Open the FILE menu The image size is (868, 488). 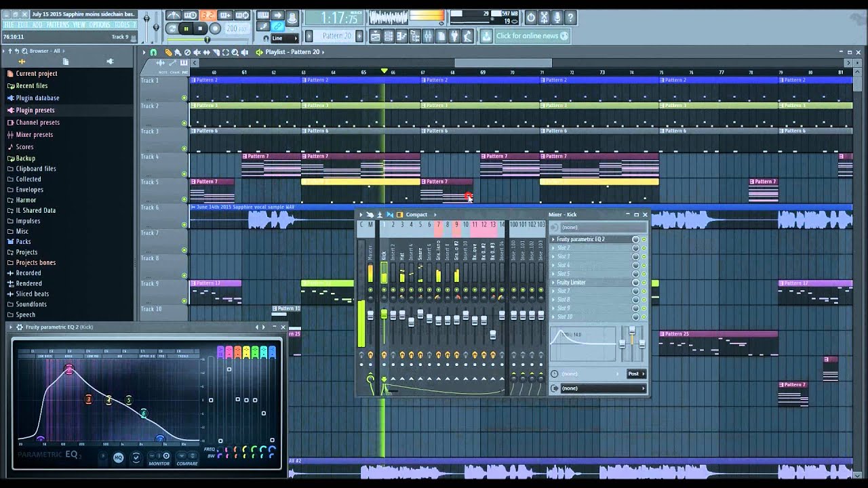tap(9, 25)
